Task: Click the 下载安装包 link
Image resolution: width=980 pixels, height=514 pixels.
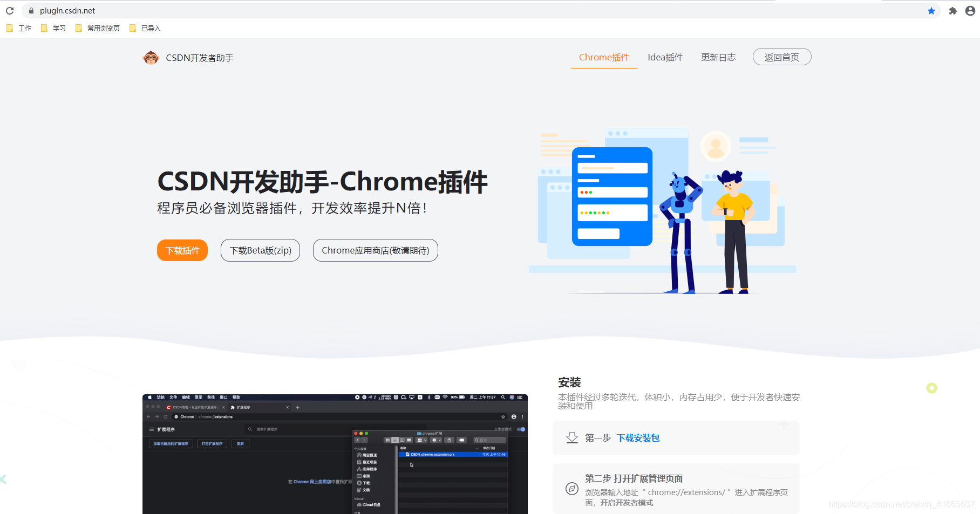Action: tap(638, 438)
